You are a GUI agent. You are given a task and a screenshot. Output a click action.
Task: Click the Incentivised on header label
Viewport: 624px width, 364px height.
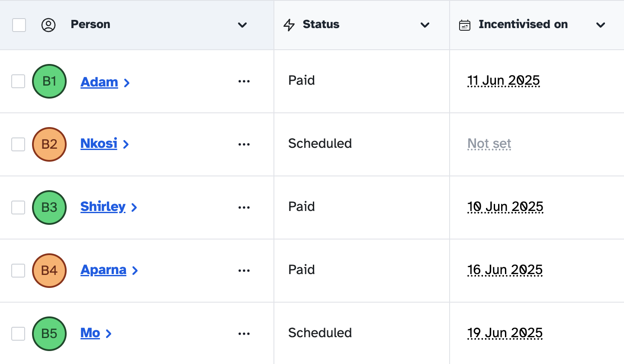pyautogui.click(x=523, y=25)
